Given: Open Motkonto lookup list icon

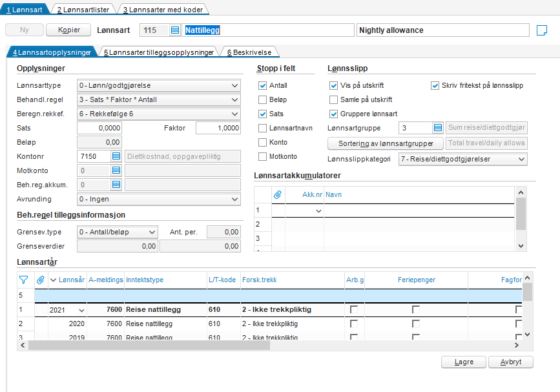Looking at the screenshot, I should (116, 170).
